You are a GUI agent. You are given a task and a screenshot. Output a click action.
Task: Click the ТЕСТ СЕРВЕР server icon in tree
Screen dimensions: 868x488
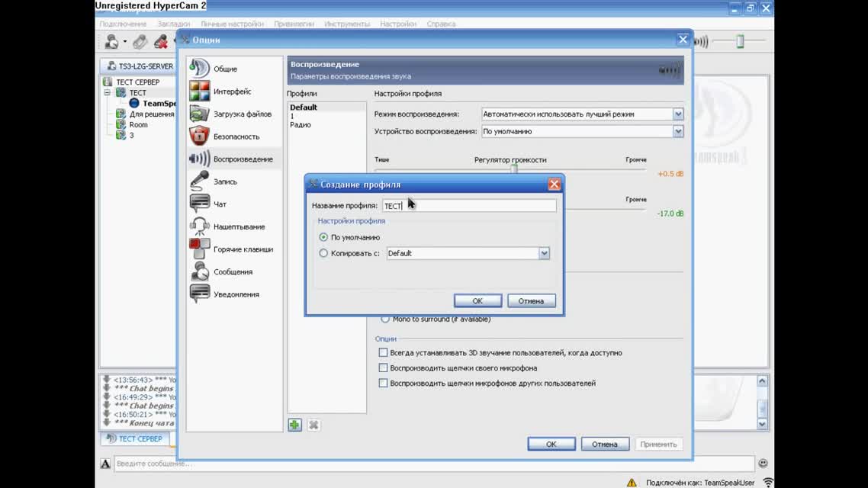(108, 82)
